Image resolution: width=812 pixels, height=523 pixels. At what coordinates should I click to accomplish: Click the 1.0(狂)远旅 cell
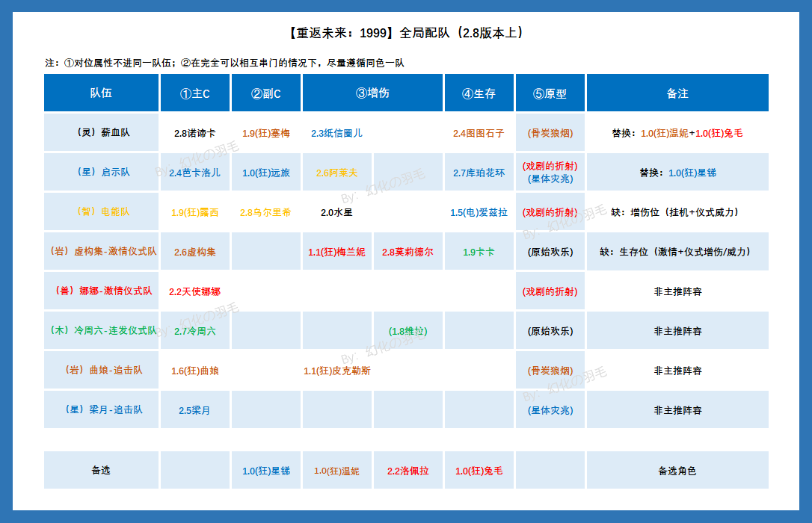265,173
